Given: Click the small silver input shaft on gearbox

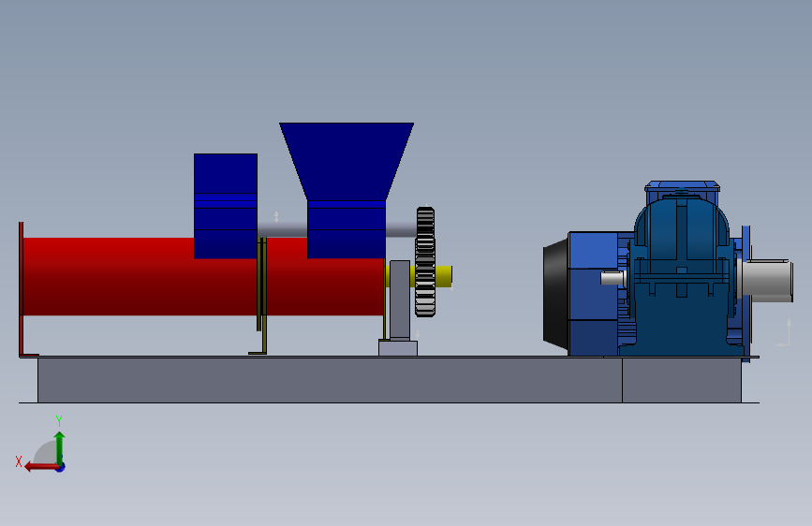Looking at the screenshot, I should 613,278.
